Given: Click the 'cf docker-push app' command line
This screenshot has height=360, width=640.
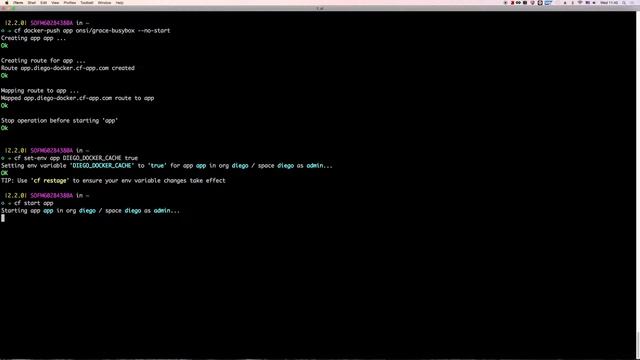Looking at the screenshot, I should [92, 31].
